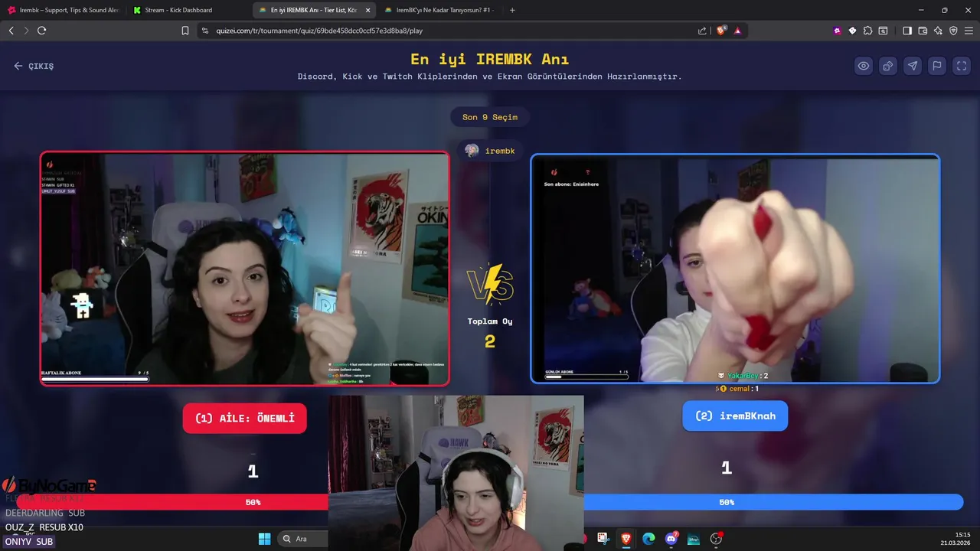Open OBS Studio from the taskbar
Image resolution: width=980 pixels, height=551 pixels.
717,539
